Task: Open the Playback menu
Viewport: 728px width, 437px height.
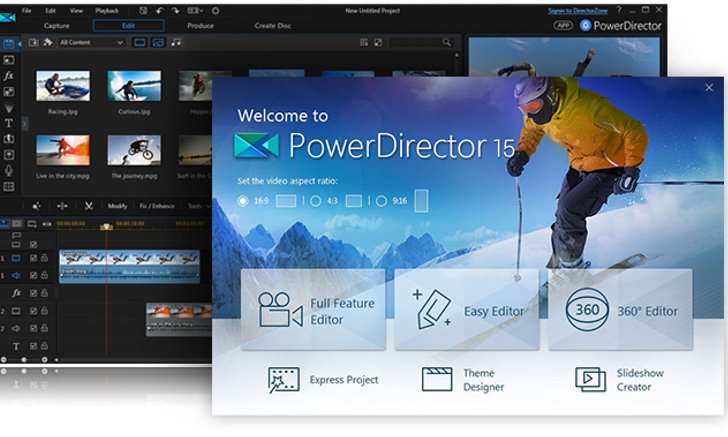Action: coord(107,10)
